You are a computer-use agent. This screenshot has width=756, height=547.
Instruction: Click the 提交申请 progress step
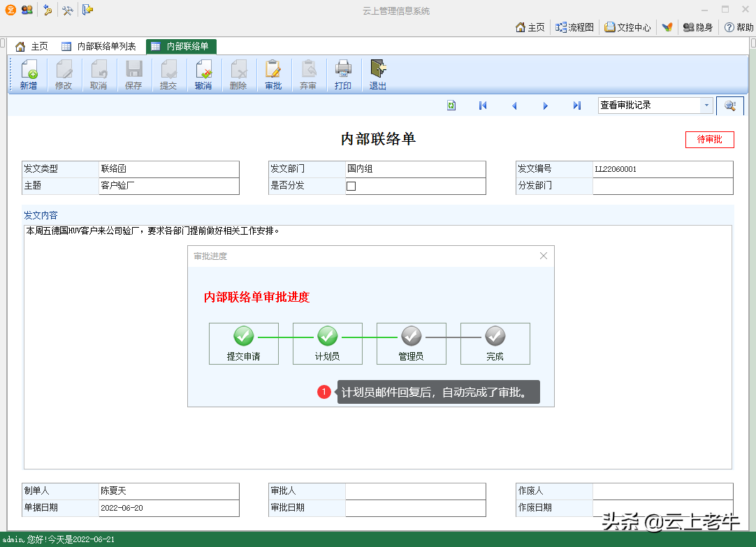click(243, 344)
